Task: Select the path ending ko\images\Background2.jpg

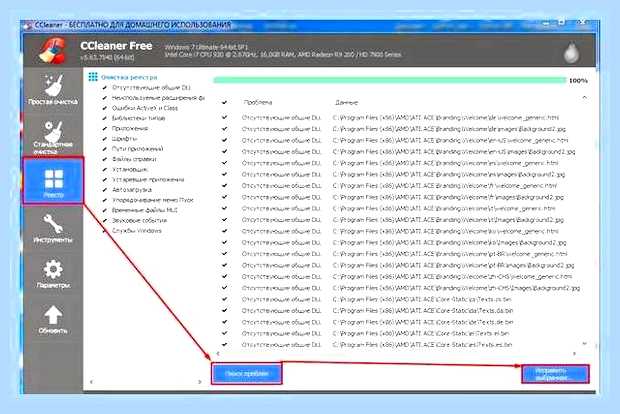Action: click(x=450, y=242)
